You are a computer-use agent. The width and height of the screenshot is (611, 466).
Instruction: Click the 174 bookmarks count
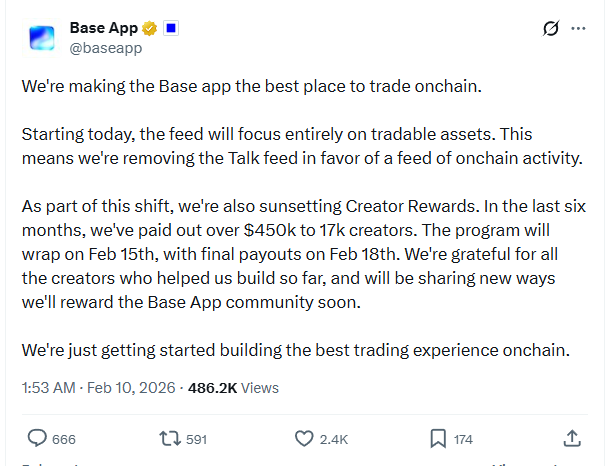pos(464,439)
